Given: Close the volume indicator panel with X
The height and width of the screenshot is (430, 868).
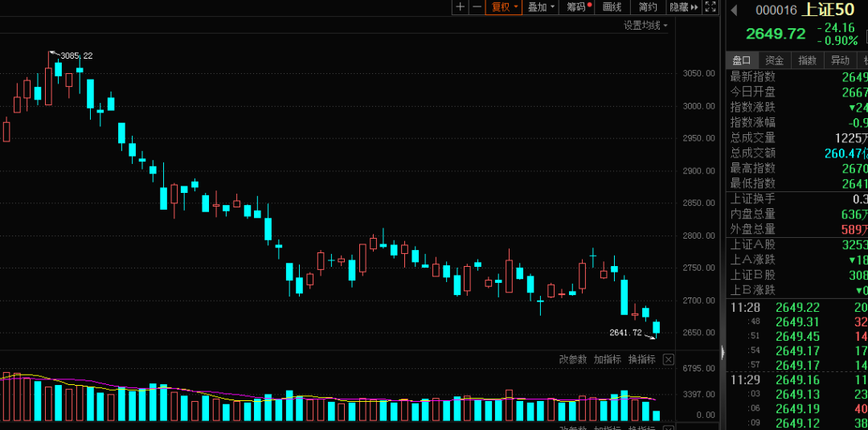Looking at the screenshot, I should pyautogui.click(x=668, y=359).
